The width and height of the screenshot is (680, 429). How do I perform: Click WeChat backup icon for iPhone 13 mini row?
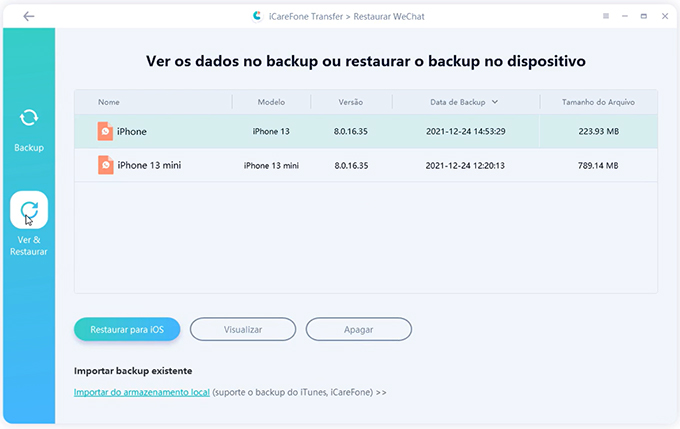105,165
